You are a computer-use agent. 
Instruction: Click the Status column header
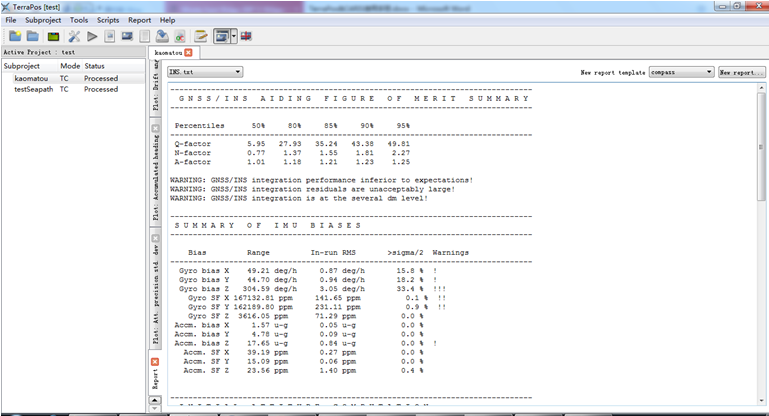tap(95, 66)
